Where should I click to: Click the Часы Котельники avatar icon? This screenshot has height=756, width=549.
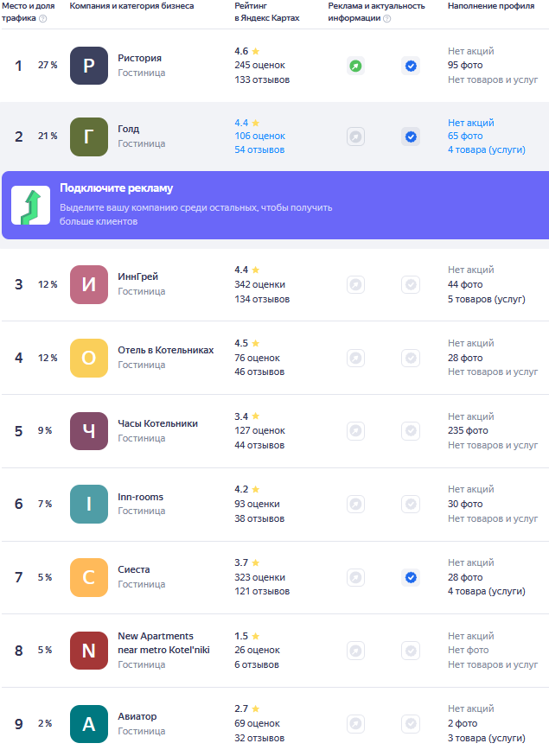(89, 431)
